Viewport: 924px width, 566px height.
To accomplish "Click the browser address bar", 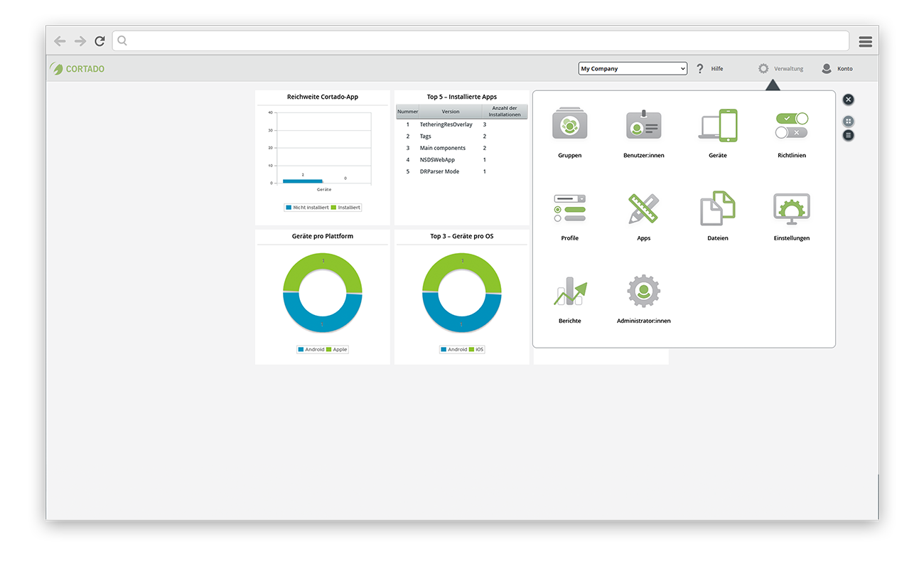I will (x=480, y=41).
